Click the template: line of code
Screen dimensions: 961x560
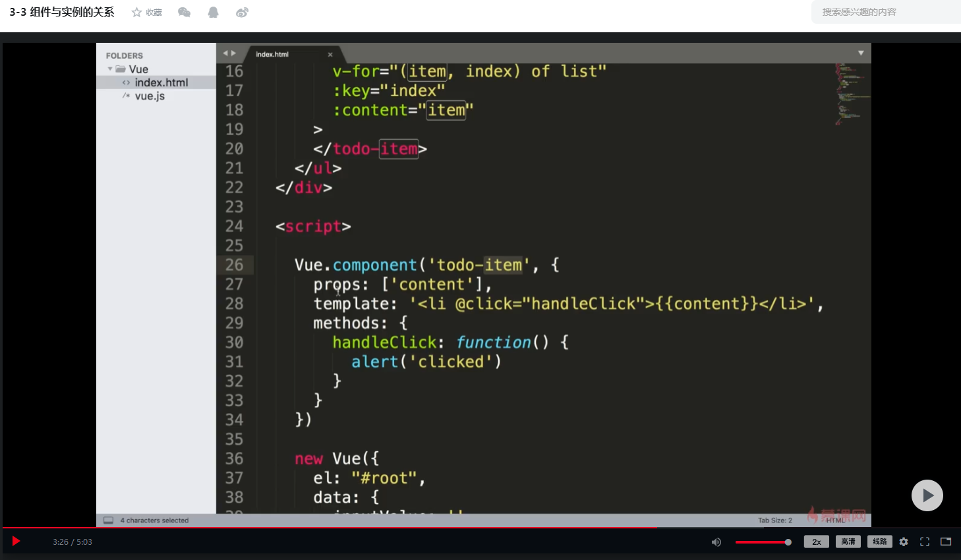(x=568, y=304)
